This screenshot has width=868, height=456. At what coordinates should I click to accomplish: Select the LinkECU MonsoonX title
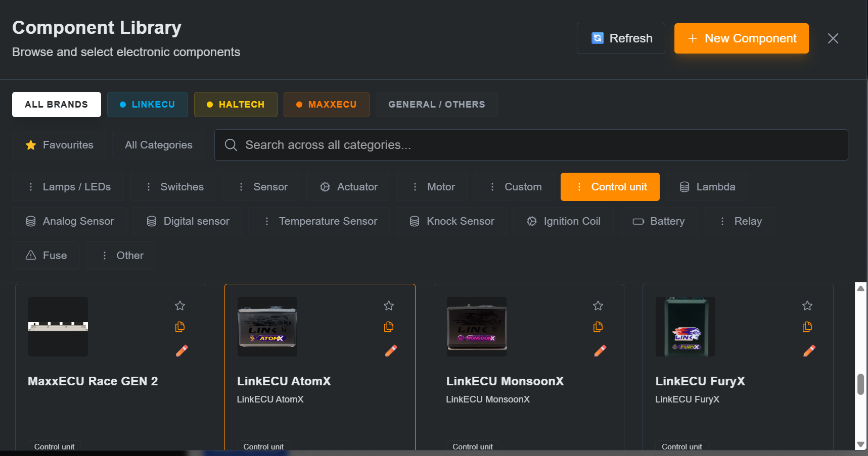coord(505,381)
